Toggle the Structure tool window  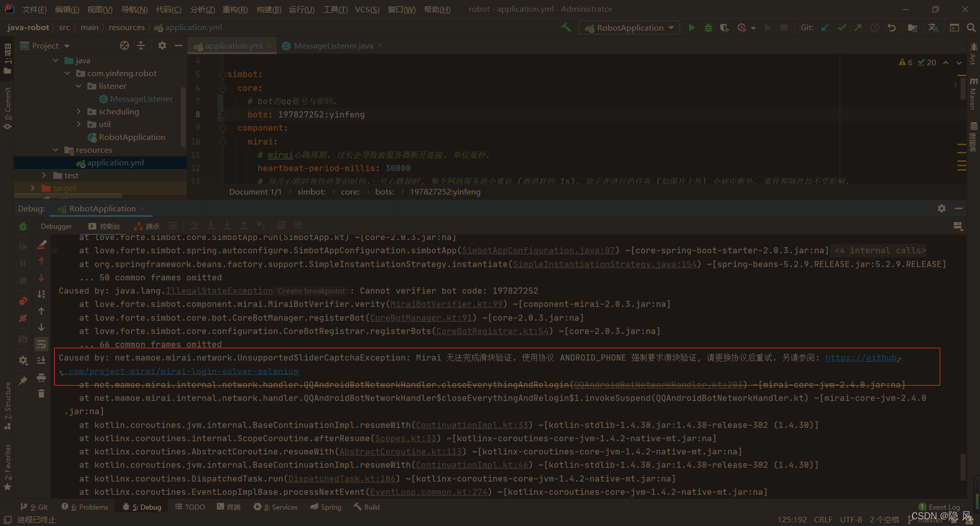7,405
